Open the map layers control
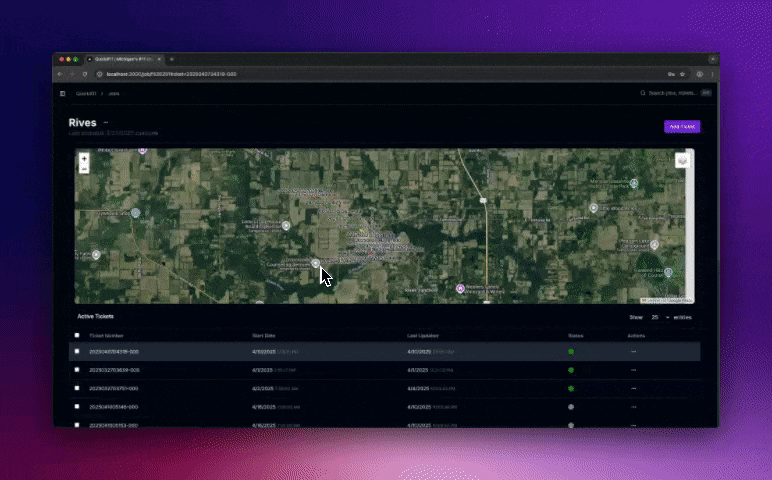Viewport: 772px width, 480px height. [682, 160]
